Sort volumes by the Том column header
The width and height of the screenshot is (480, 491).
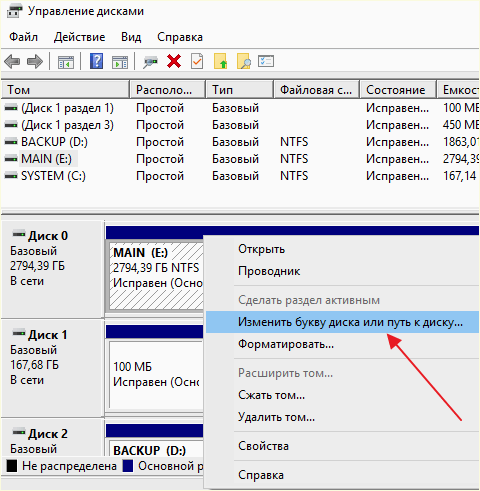coord(65,90)
